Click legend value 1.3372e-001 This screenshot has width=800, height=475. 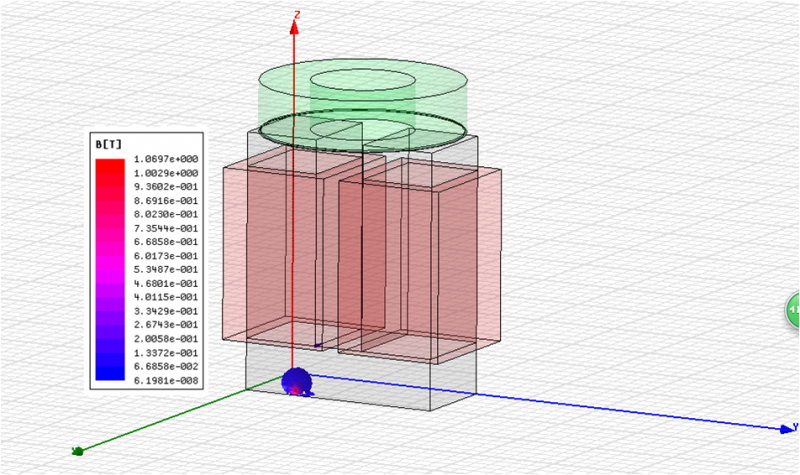[166, 353]
